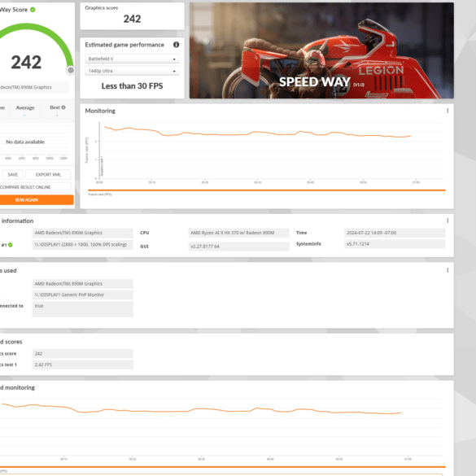Viewport: 476px width, 476px height.
Task: Click the display value '\\.\DISPLAY1 (2880 × 1800, 100% DPI scaling)'
Action: 82,245
